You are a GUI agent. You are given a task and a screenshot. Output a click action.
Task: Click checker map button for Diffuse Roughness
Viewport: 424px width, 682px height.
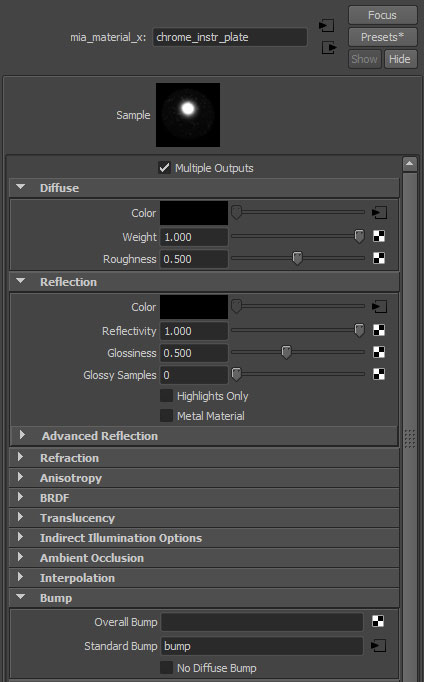pos(379,258)
